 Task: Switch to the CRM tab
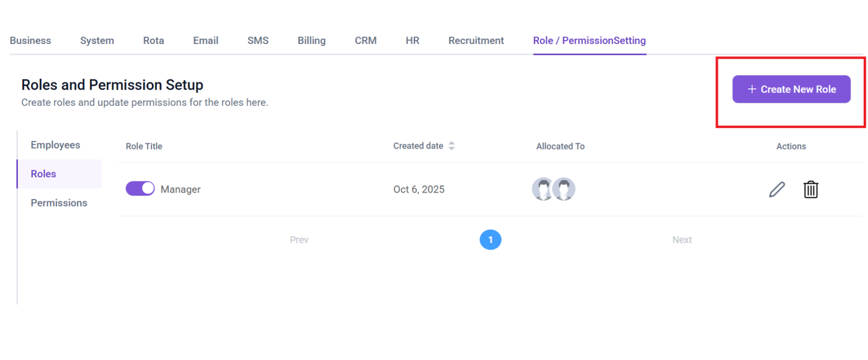click(x=366, y=41)
